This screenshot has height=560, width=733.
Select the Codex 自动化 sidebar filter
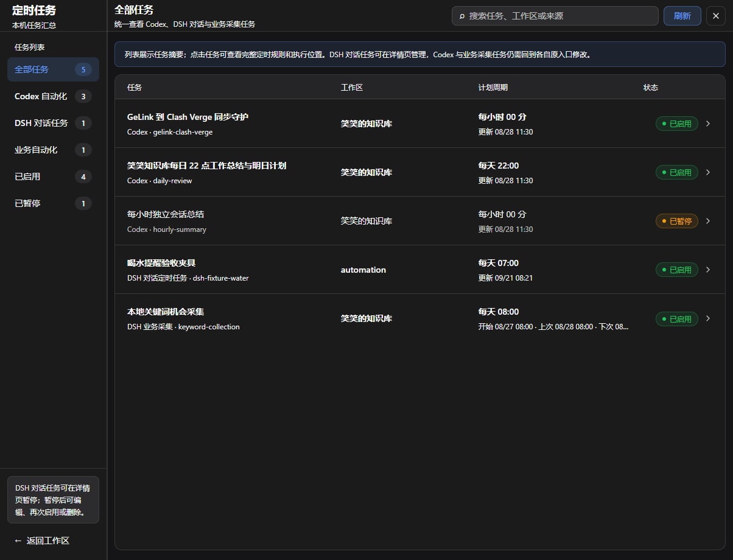point(53,96)
